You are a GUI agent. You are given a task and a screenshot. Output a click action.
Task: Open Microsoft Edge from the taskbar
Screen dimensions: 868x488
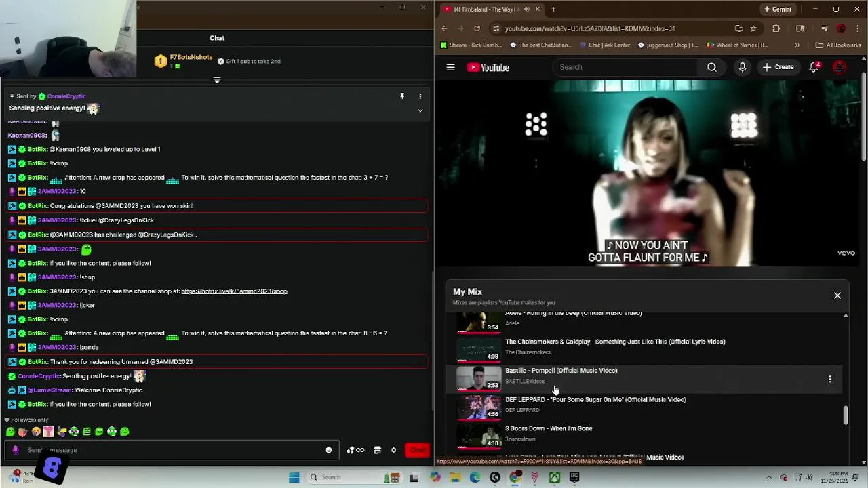click(475, 477)
